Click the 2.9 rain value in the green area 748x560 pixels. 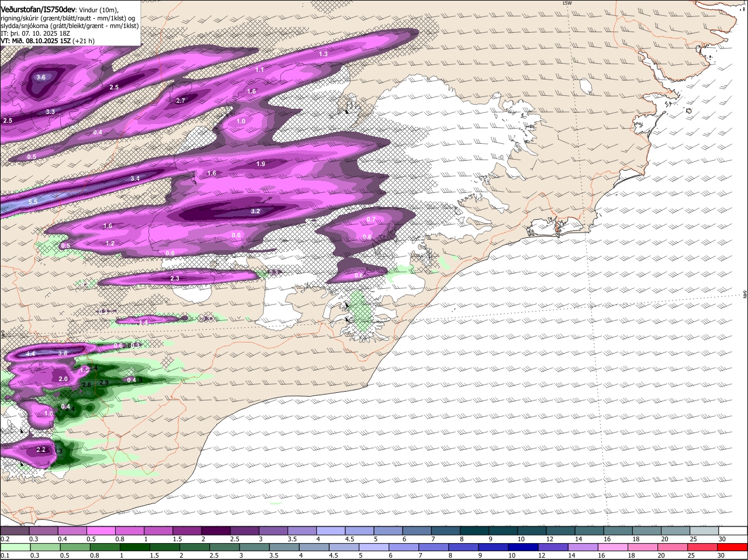pyautogui.click(x=104, y=382)
